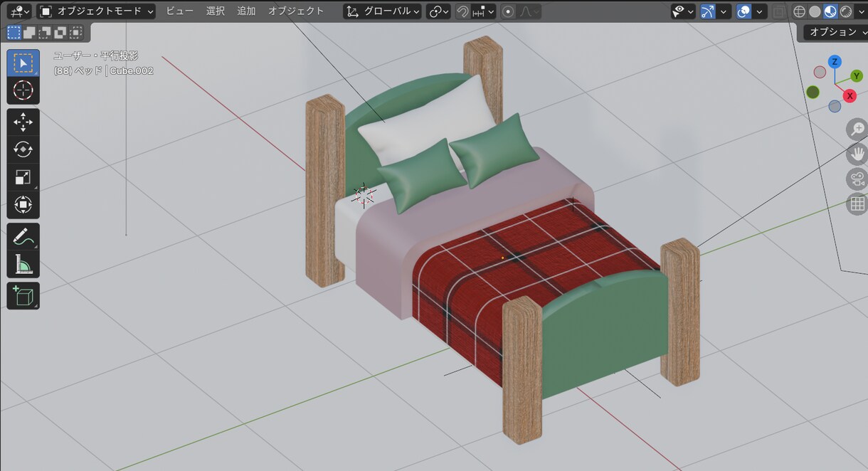Pick the Rotate tool
Viewport: 868px width, 471px height.
[23, 150]
